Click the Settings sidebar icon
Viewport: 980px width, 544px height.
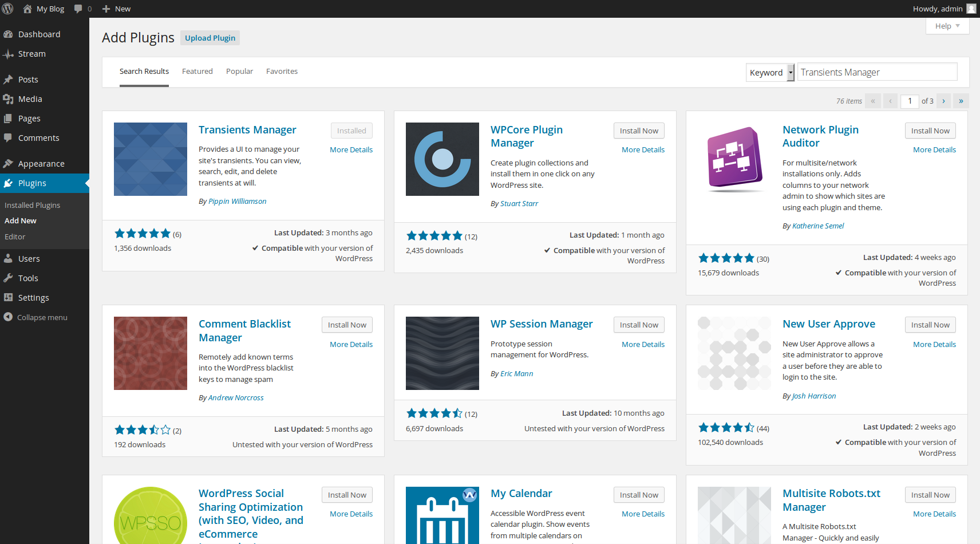click(8, 298)
